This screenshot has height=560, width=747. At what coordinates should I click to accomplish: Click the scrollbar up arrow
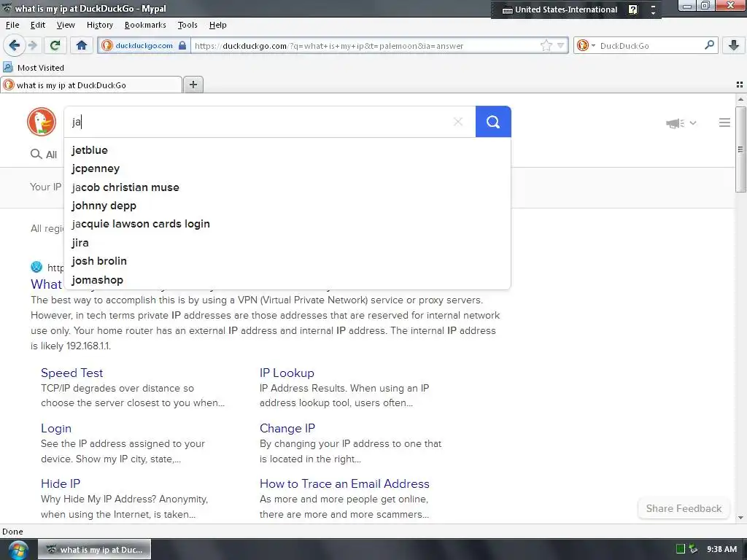pyautogui.click(x=740, y=99)
